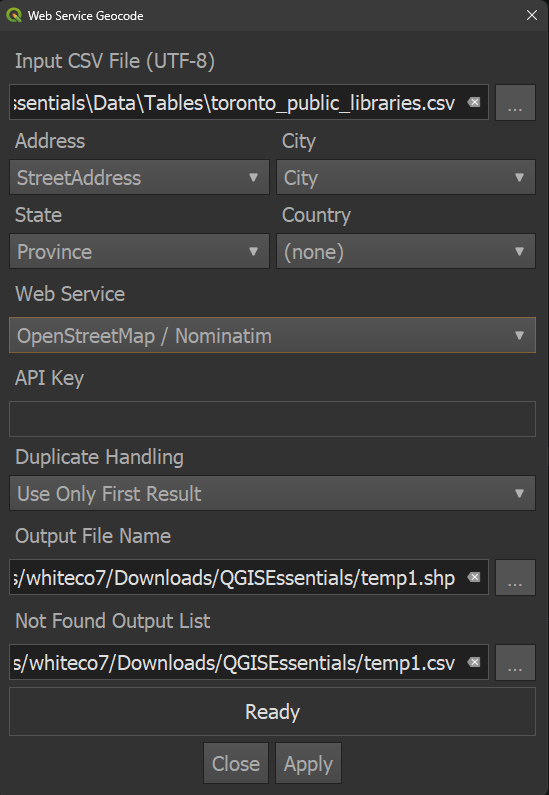Click the Output File Name path field
This screenshot has width=549, height=795.
(248, 577)
